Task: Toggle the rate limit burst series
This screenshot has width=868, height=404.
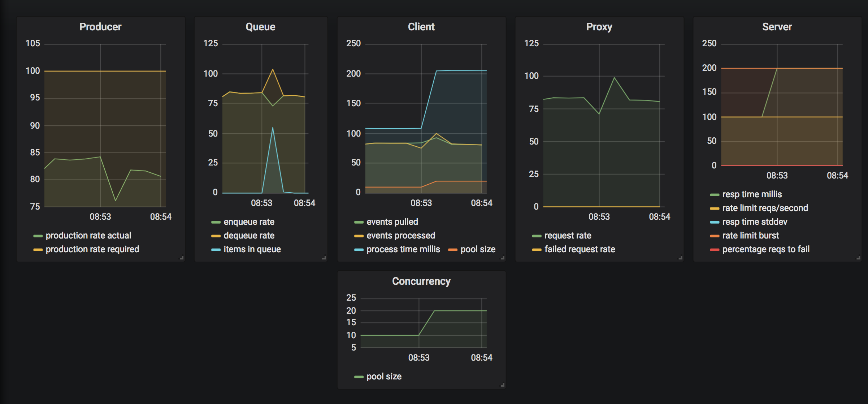Action: click(x=750, y=236)
